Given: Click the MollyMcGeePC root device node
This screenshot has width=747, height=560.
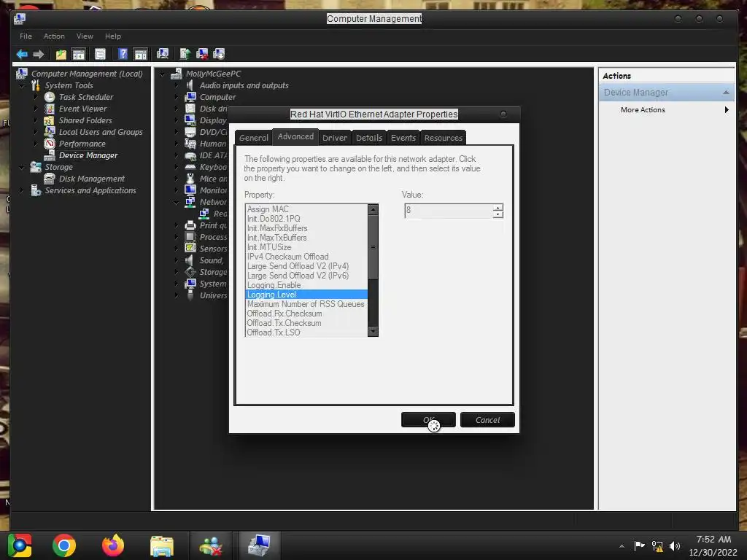Looking at the screenshot, I should 214,74.
